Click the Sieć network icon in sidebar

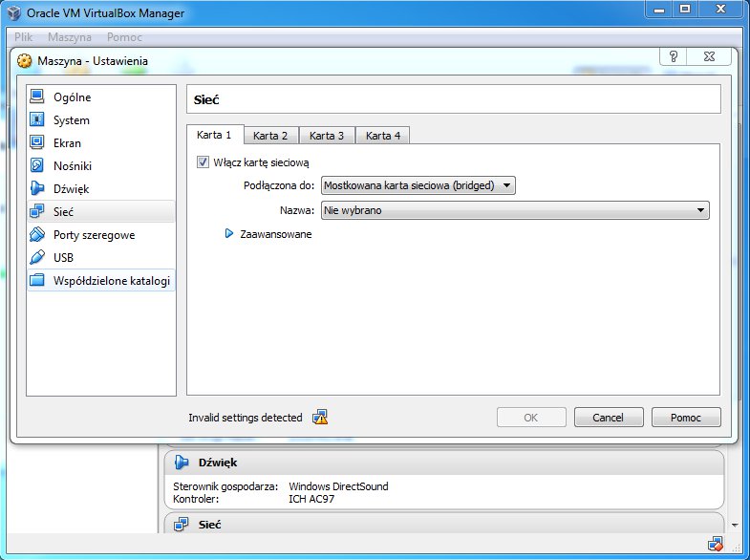tap(37, 211)
